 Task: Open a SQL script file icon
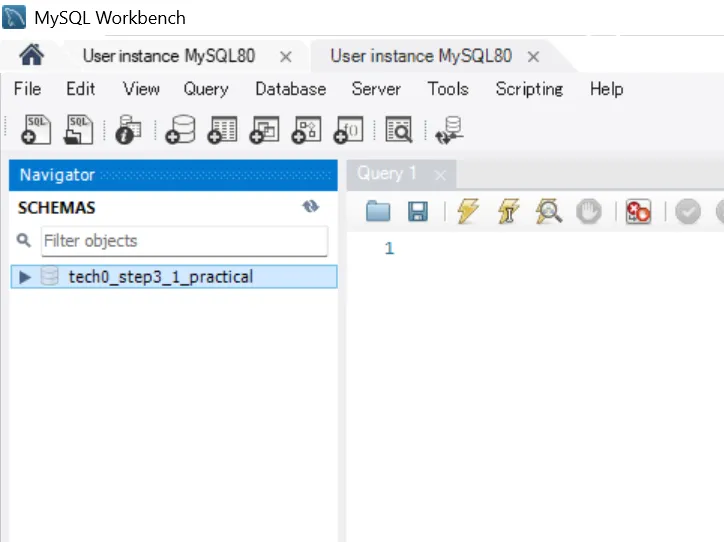[x=78, y=130]
